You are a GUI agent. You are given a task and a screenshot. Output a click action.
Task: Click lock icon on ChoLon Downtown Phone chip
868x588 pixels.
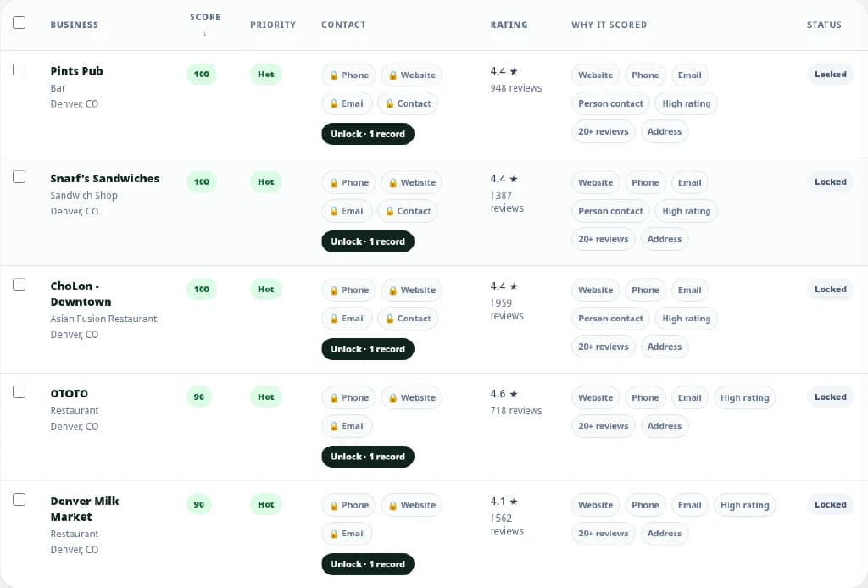click(x=334, y=291)
